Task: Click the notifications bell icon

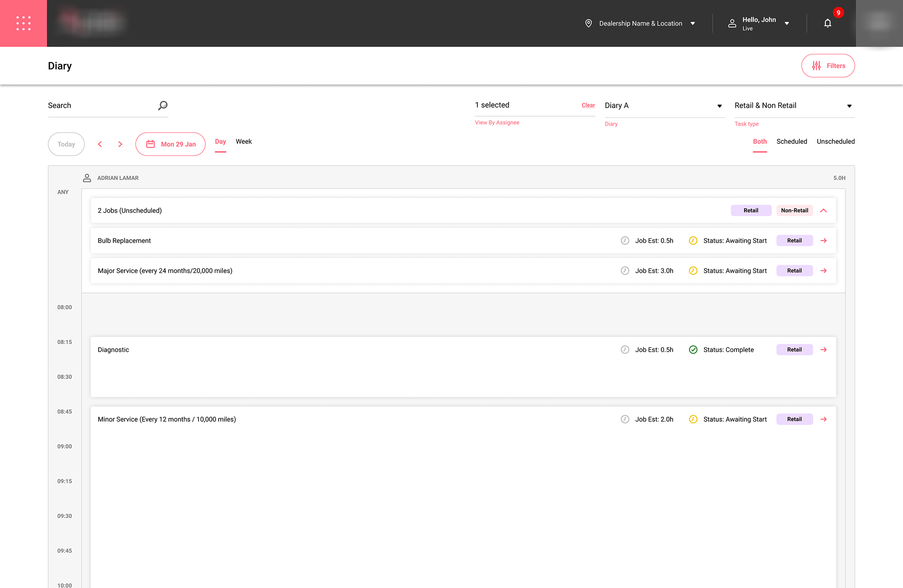Action: click(827, 23)
